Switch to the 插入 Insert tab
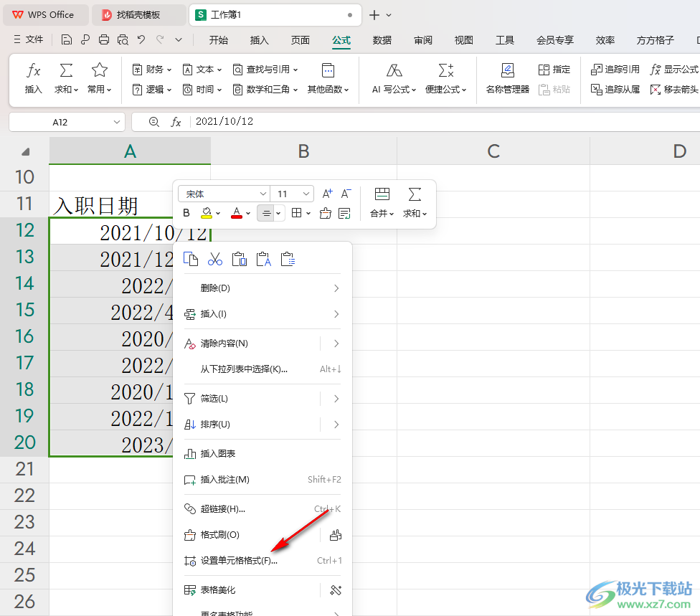Screen dimensions: 700x616 259,40
